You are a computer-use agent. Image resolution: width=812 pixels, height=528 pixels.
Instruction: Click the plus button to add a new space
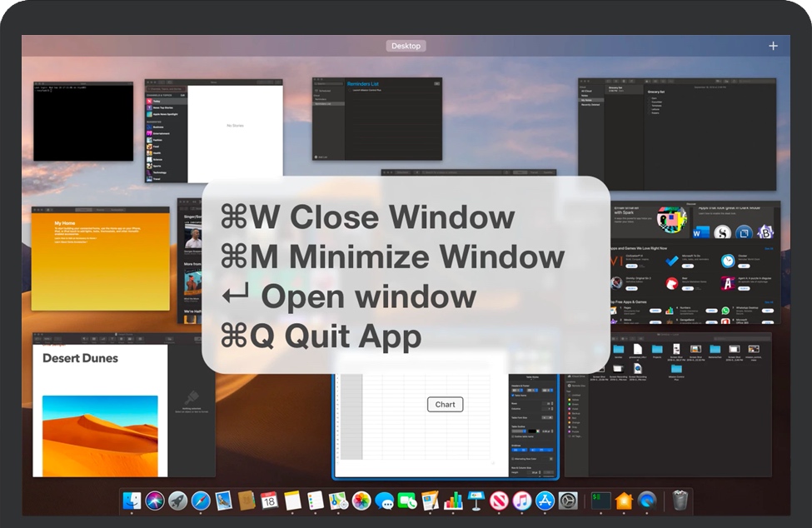(773, 45)
